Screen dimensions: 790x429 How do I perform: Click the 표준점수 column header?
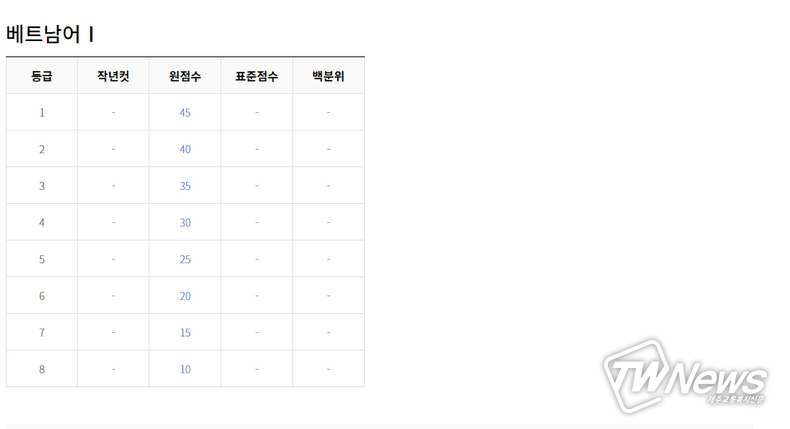256,76
